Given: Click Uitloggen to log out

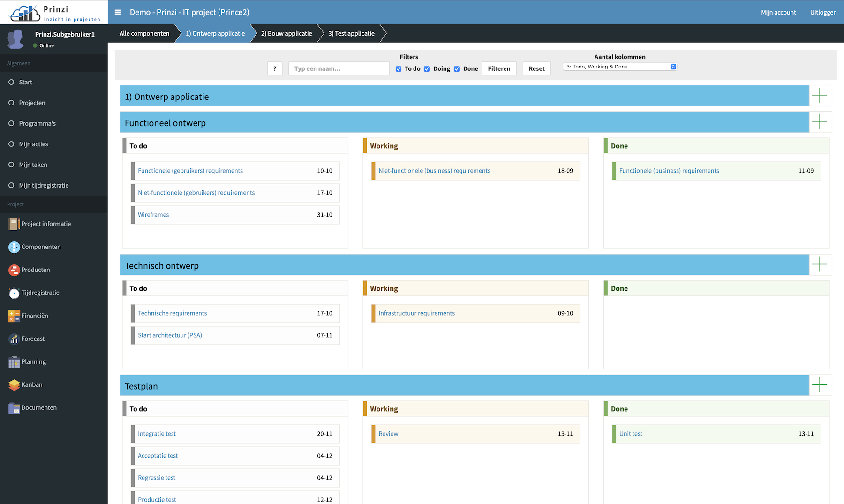Looking at the screenshot, I should point(823,12).
